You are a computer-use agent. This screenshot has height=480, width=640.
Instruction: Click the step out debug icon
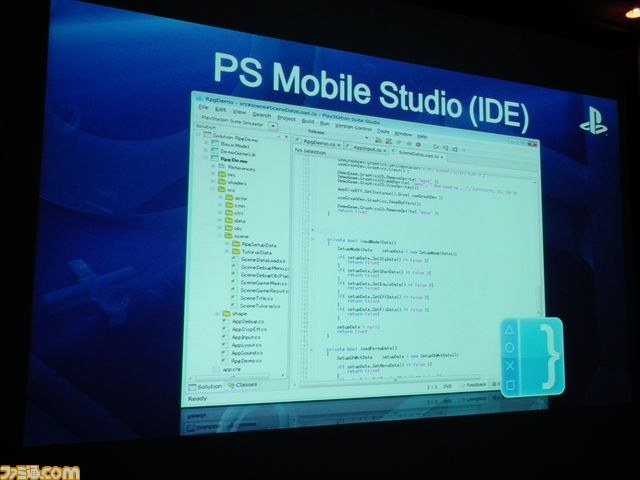click(x=455, y=149)
